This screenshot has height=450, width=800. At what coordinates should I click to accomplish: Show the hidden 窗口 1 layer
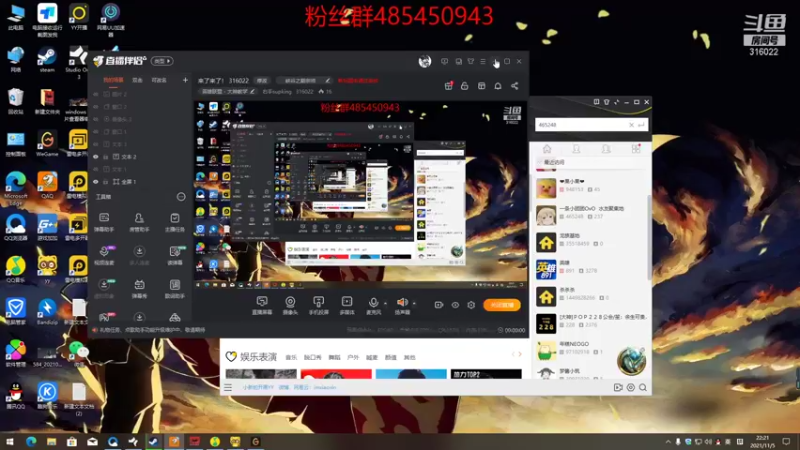coord(95,132)
